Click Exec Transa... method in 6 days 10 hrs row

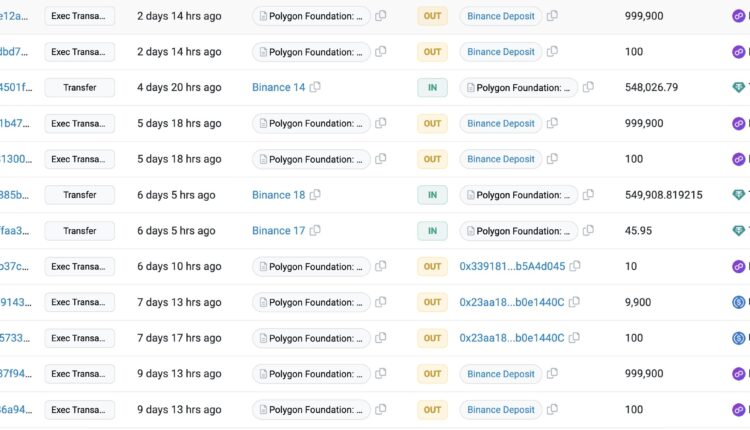(x=80, y=267)
